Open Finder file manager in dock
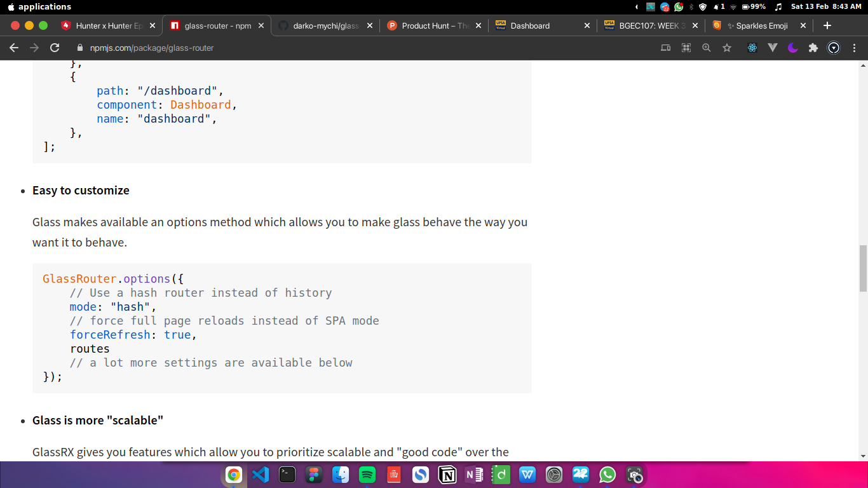The height and width of the screenshot is (488, 868). coord(341,475)
